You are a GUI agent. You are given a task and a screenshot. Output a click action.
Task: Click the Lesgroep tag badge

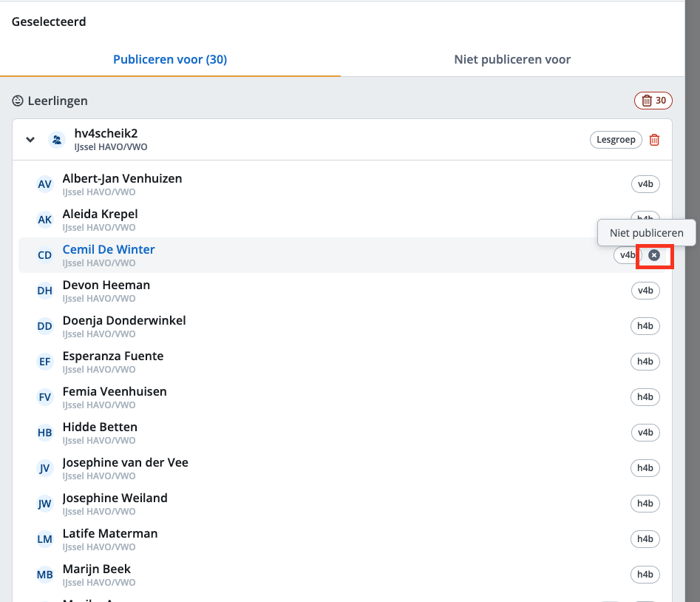coord(616,140)
